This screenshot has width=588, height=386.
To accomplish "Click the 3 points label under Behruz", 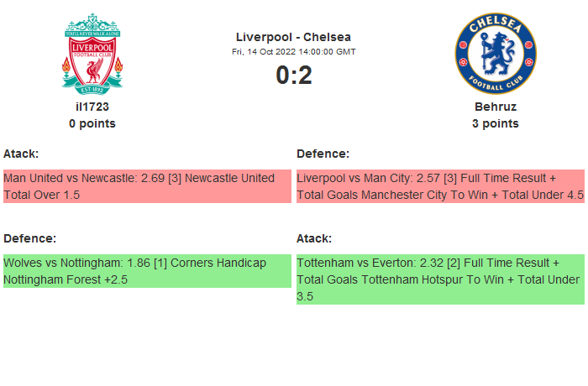I will 495,123.
